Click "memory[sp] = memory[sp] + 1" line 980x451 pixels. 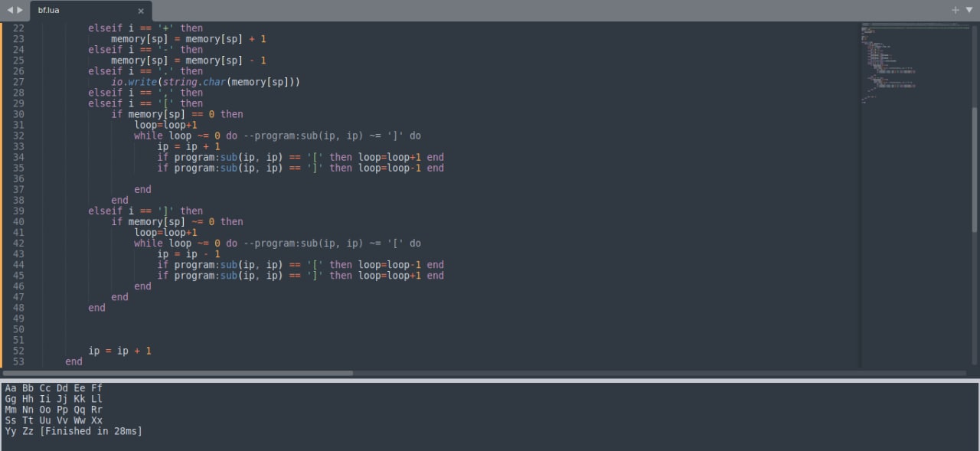pos(188,38)
